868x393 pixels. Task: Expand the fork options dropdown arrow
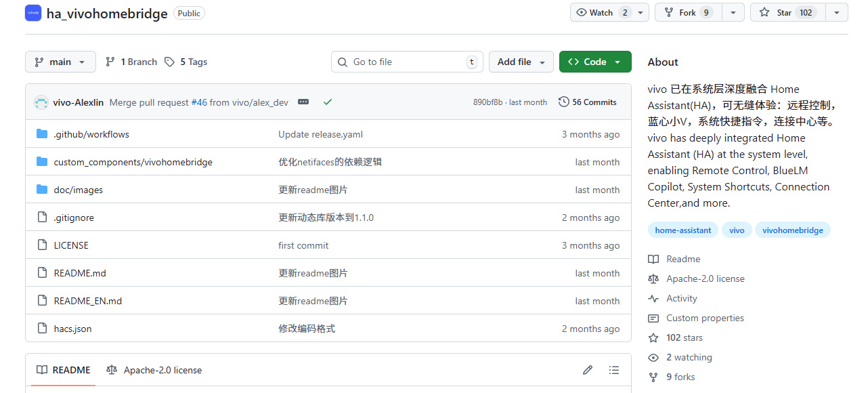point(733,12)
